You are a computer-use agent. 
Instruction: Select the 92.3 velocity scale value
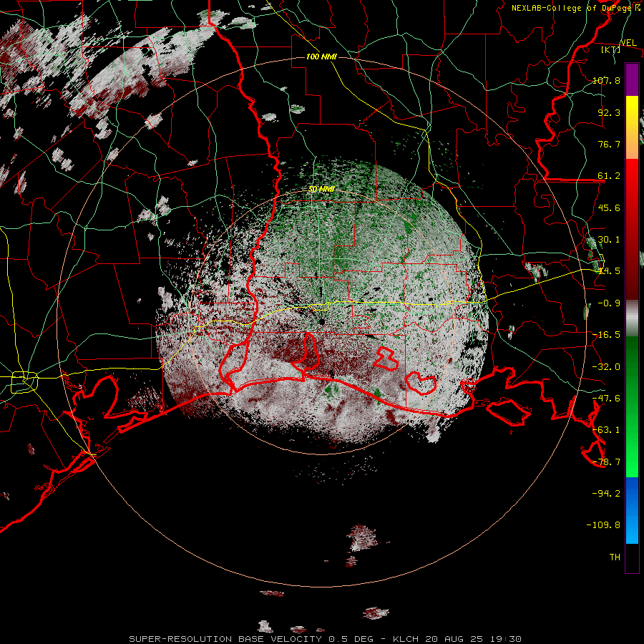[609, 112]
